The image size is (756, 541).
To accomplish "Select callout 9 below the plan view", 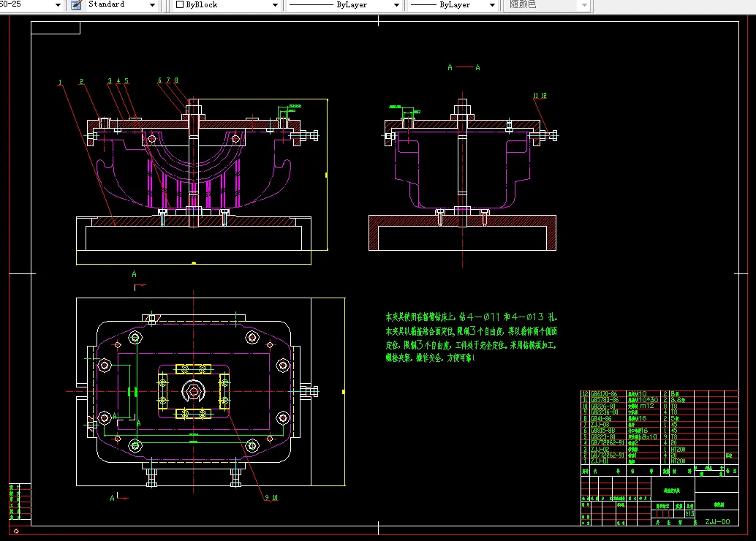I will coord(267,497).
